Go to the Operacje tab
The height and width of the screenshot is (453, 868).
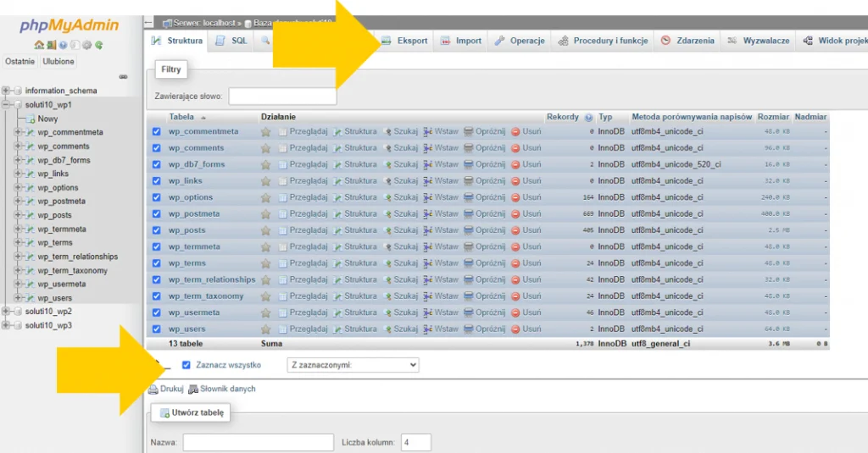tap(520, 41)
